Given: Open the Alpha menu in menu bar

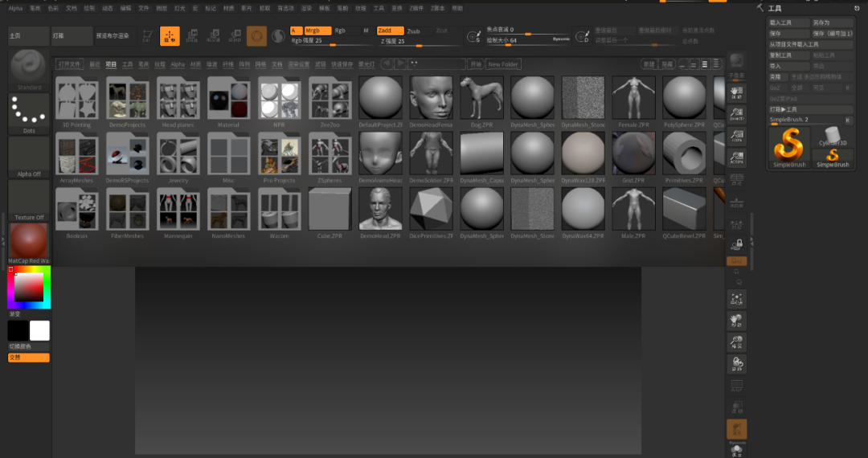Looking at the screenshot, I should (16, 8).
